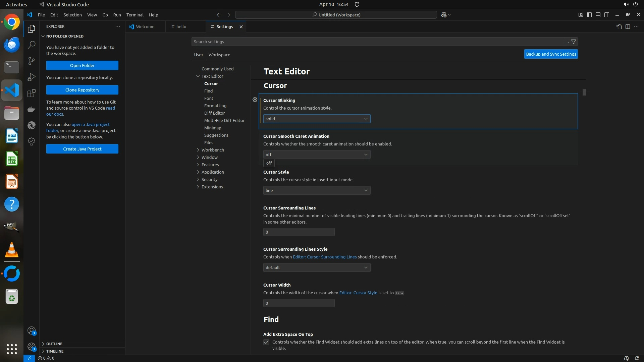Viewport: 644px width, 362px height.
Task: Toggle primary side bar layout button
Action: click(589, 15)
